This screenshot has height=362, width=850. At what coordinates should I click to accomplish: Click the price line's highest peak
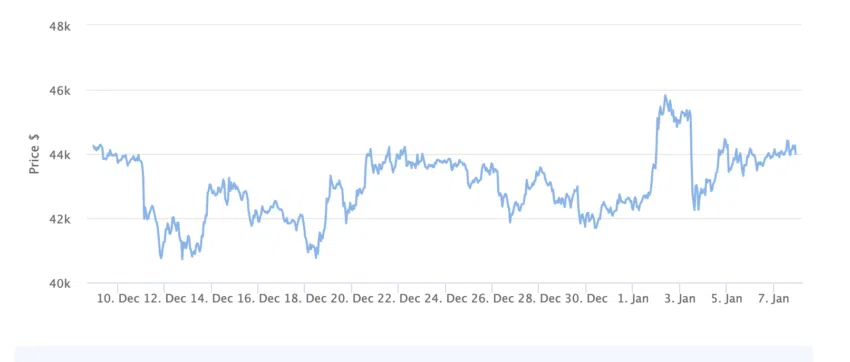point(665,96)
